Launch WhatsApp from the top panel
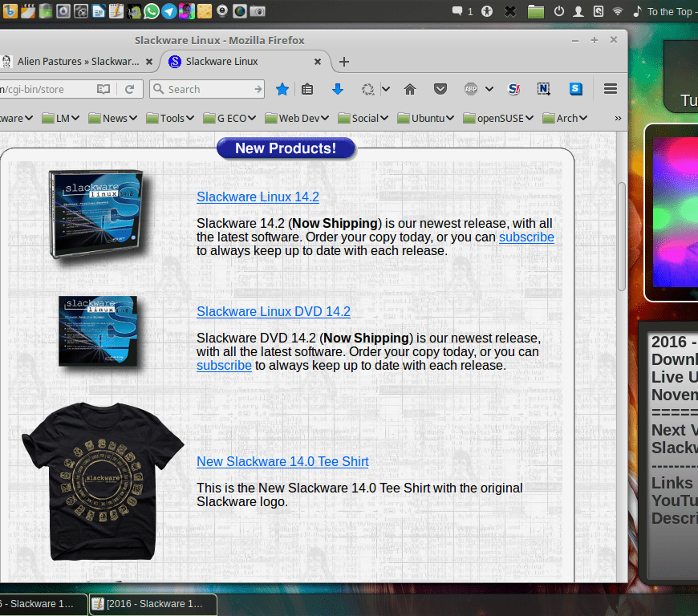This screenshot has height=616, width=698. (x=152, y=11)
